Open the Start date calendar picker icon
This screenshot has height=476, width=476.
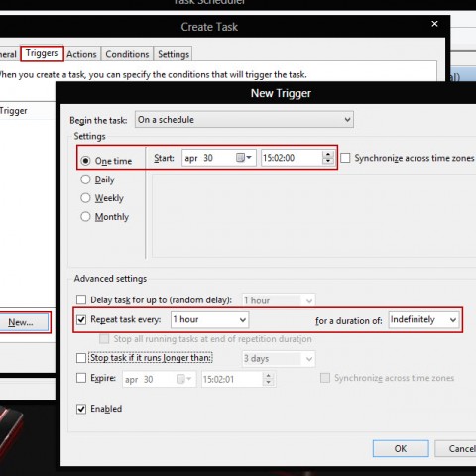pyautogui.click(x=244, y=158)
